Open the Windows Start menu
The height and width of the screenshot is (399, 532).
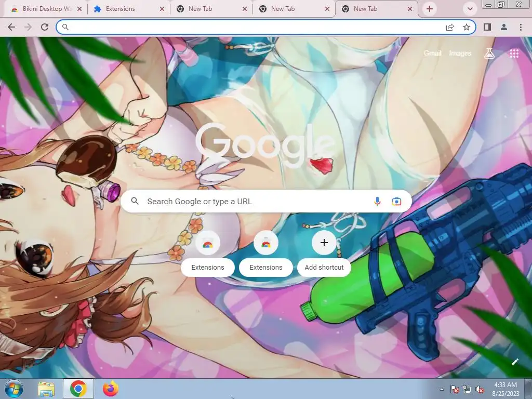[x=14, y=389]
